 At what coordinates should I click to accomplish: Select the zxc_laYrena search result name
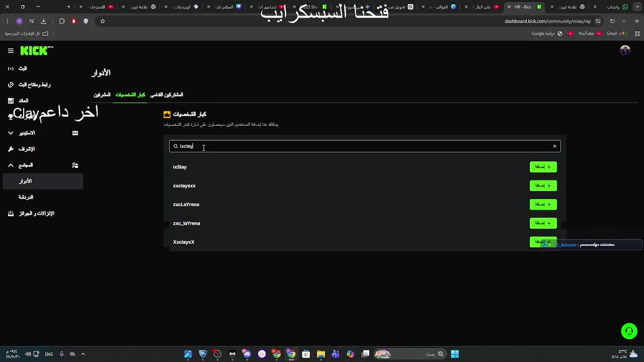(187, 223)
